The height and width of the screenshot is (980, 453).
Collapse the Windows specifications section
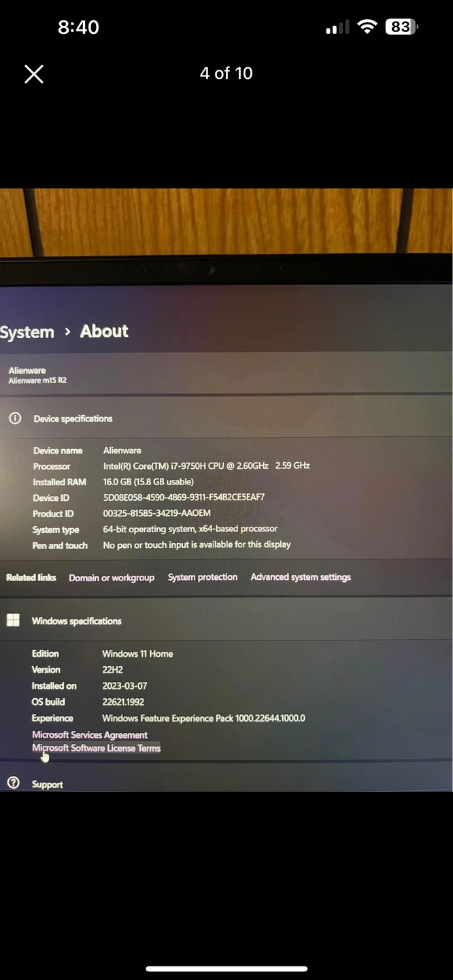(x=77, y=621)
